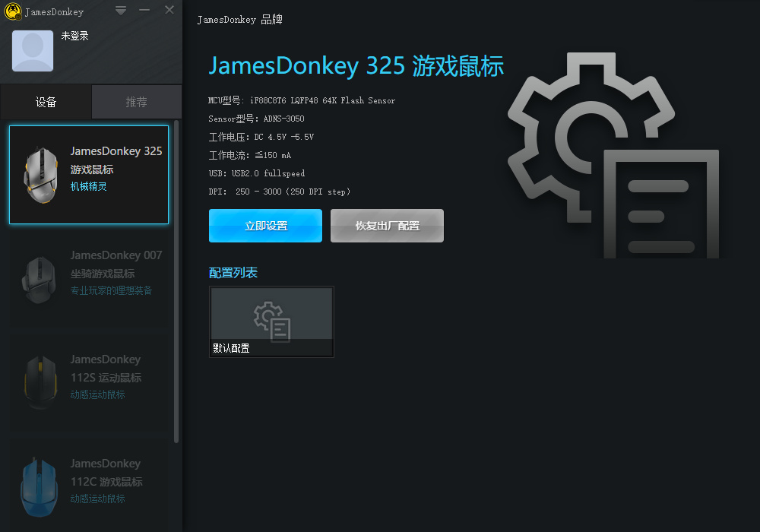Select the blue 112C 游戏鼠标 mouse image
The height and width of the screenshot is (532, 760).
tap(38, 487)
